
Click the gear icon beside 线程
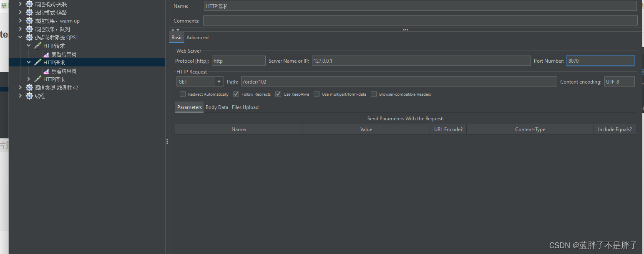tap(29, 96)
